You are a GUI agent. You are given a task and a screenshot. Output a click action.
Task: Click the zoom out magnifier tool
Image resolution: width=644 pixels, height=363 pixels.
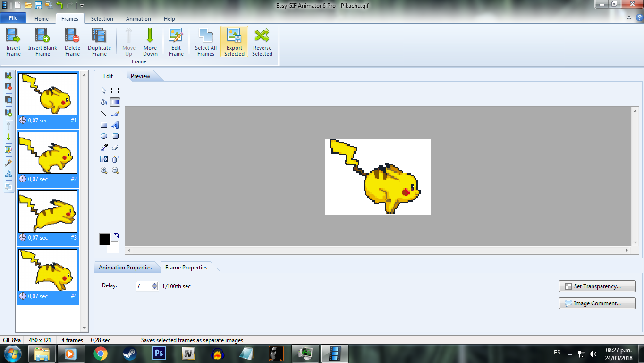[115, 170]
